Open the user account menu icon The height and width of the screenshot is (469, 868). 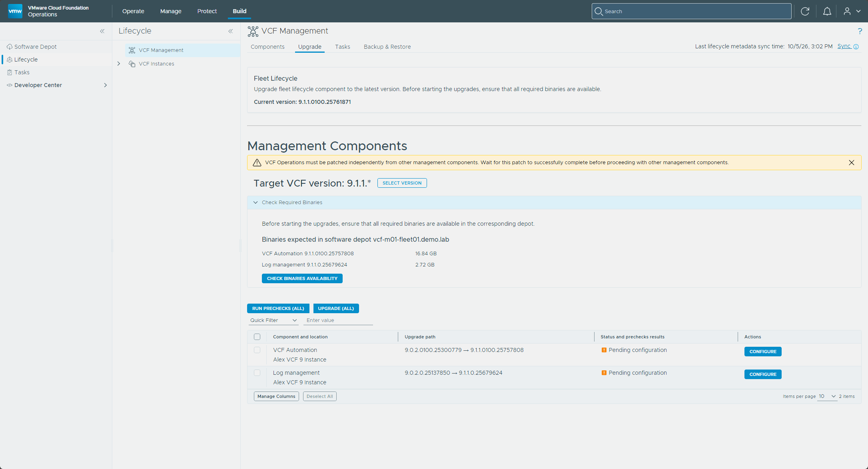click(847, 11)
